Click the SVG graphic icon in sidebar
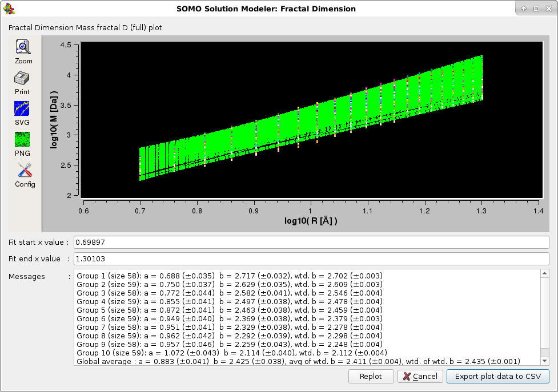558x392 pixels. [22, 108]
